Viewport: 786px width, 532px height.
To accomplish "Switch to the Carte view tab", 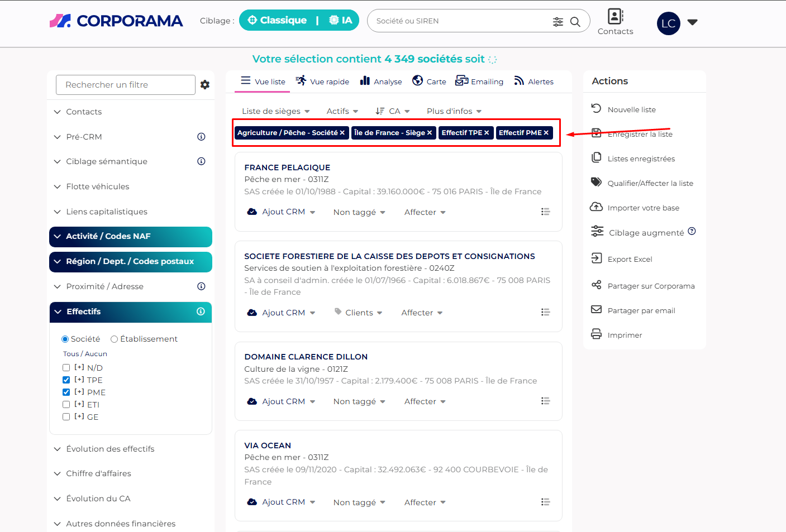I will (429, 81).
